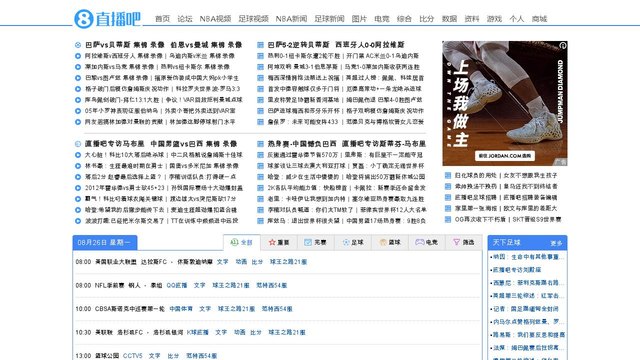Click play icon on the 霸气！科比 row
Viewport: 640px width, 360px height.
point(78,199)
